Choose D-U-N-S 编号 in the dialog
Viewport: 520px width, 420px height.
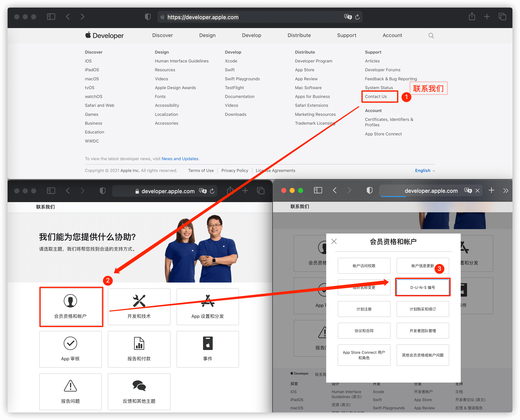pos(422,287)
